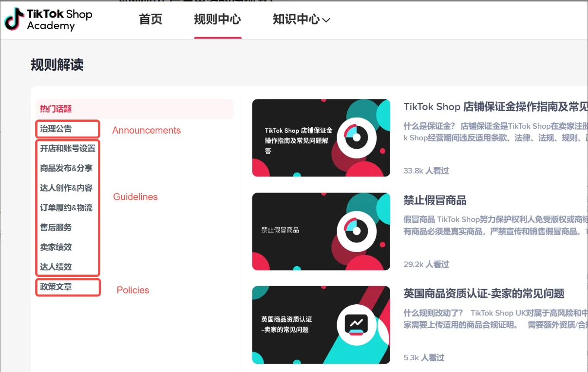Select 热门话题 in the sidebar
The width and height of the screenshot is (588, 372).
pyautogui.click(x=134, y=109)
